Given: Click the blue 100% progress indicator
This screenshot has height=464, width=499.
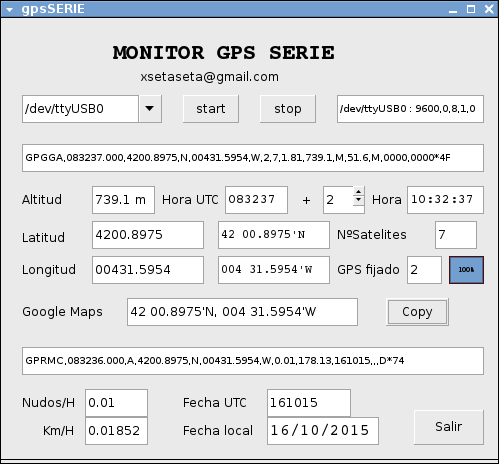Looking at the screenshot, I should click(x=466, y=270).
